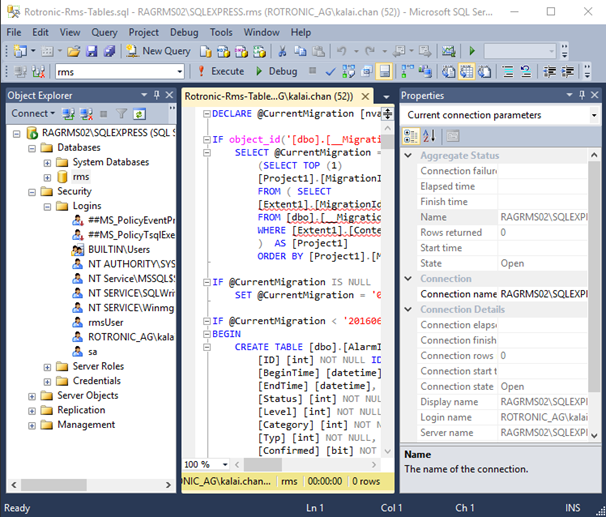This screenshot has width=606, height=517.
Task: Expand the Replication folder
Action: coord(32,411)
